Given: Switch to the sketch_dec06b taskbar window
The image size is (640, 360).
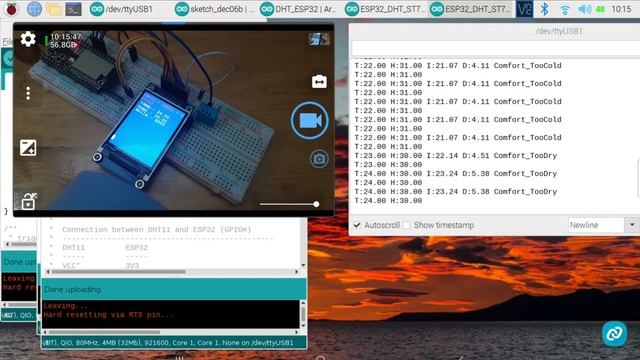Looking at the screenshot, I should point(214,9).
